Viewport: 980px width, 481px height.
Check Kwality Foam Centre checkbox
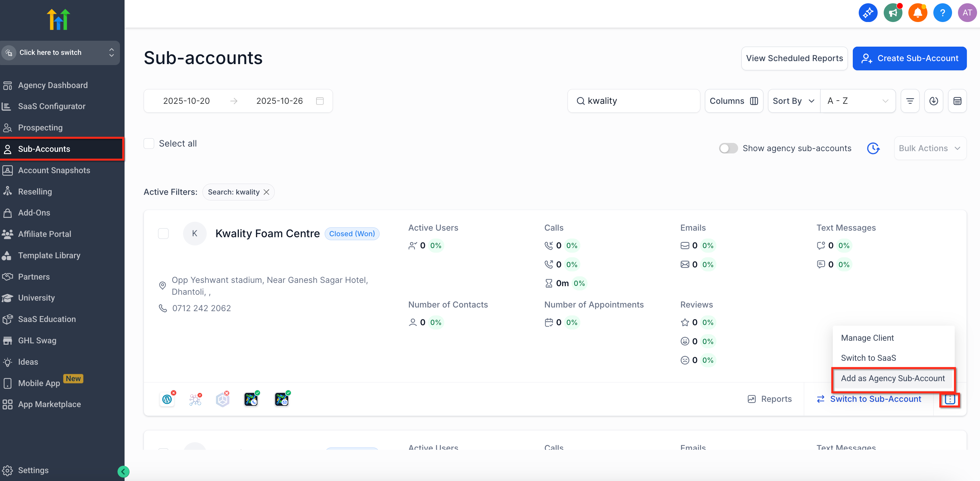(x=163, y=233)
